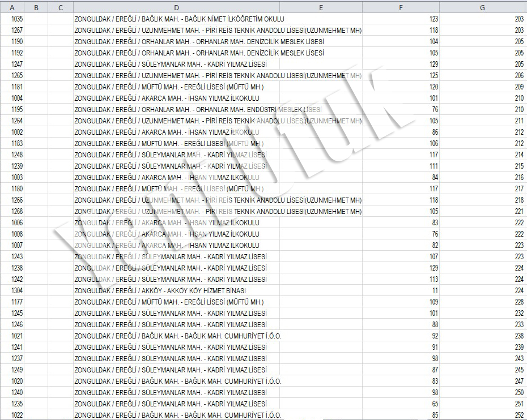Select cell with ID 1304 in column A

[x=17, y=290]
